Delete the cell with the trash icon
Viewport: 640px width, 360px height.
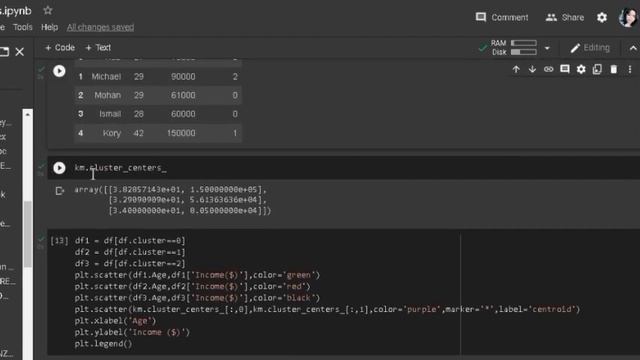point(613,69)
